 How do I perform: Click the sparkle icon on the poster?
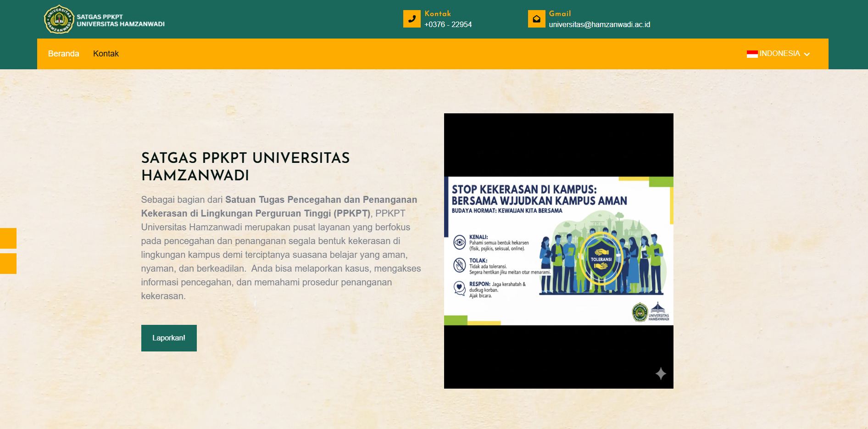coord(661,373)
